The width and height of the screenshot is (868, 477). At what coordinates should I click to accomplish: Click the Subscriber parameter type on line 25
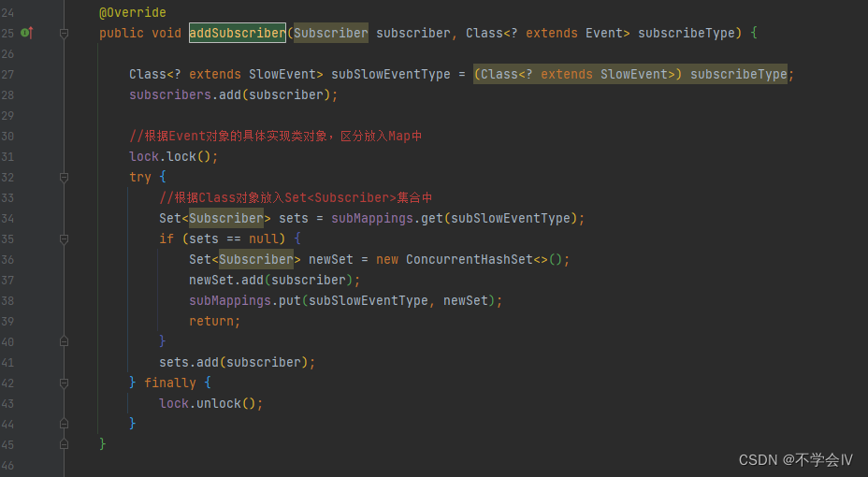pos(330,33)
